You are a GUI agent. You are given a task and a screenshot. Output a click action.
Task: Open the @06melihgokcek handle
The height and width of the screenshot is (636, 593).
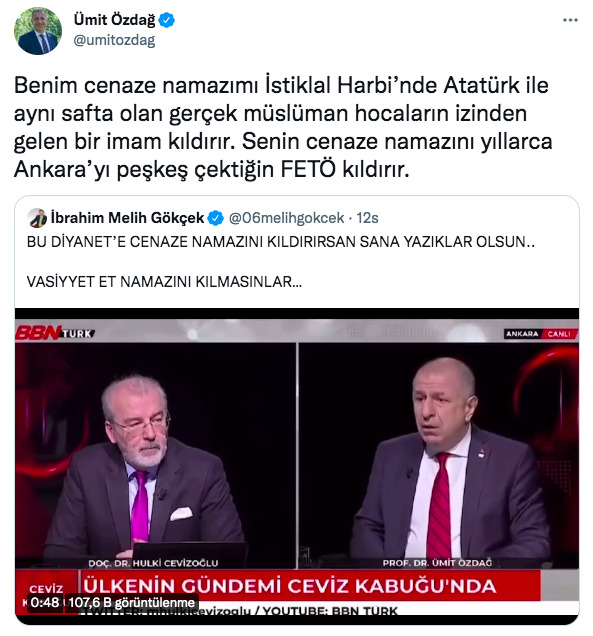286,218
